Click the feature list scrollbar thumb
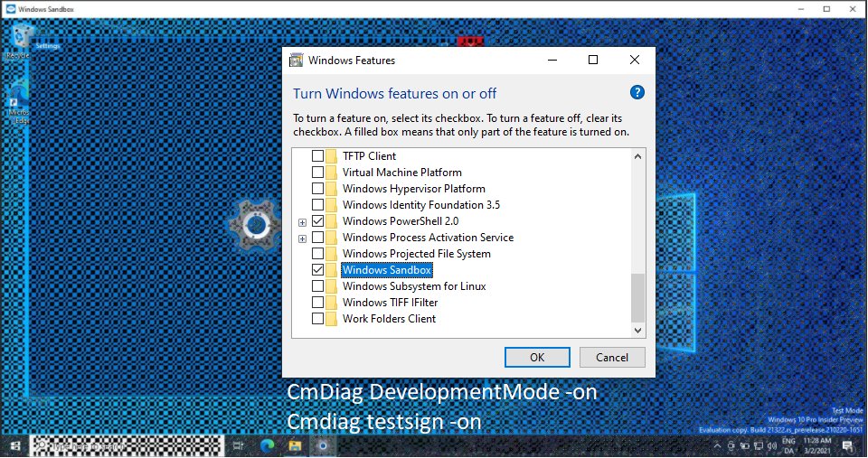This screenshot has height=458, width=868. click(637, 297)
